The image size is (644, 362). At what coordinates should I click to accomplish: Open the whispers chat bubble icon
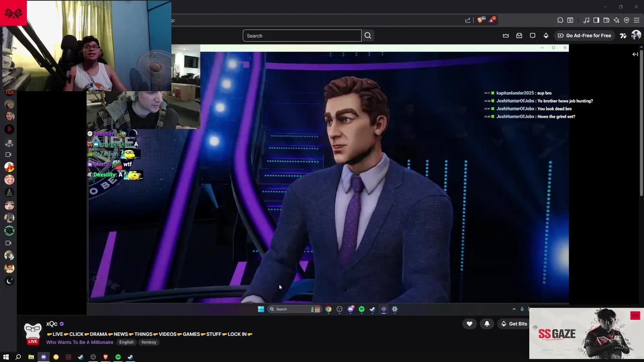pos(532,36)
